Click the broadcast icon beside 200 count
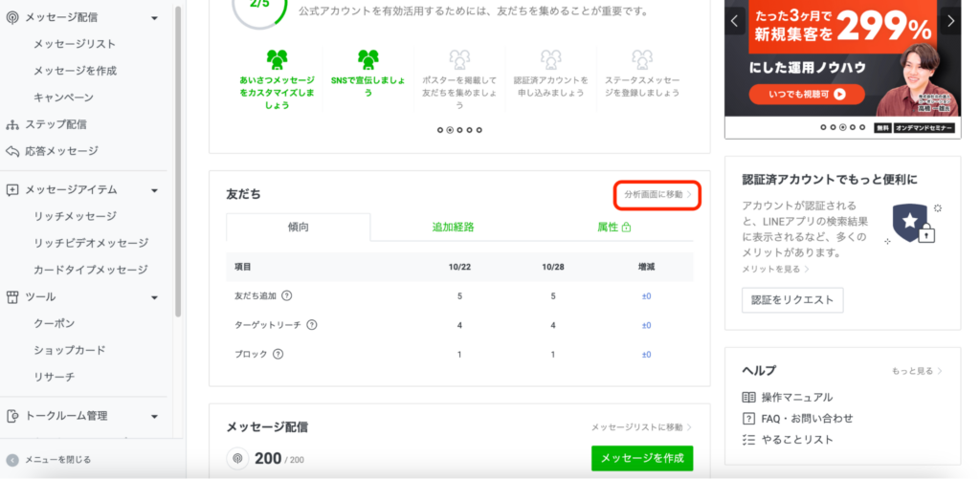The image size is (980, 479). pos(237,458)
